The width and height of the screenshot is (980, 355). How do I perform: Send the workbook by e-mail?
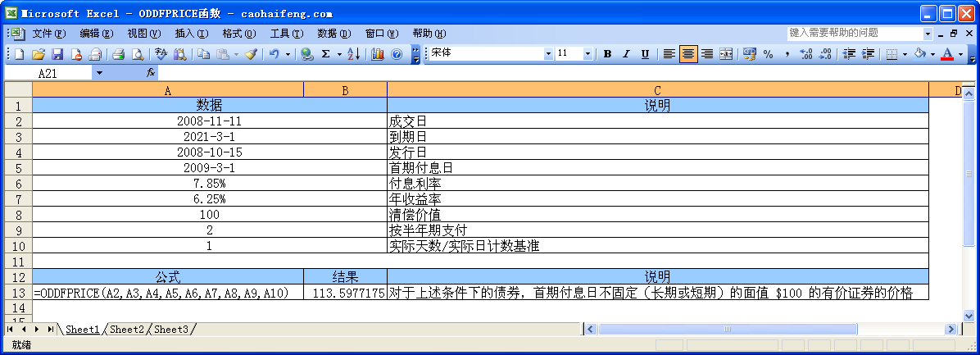coord(95,54)
